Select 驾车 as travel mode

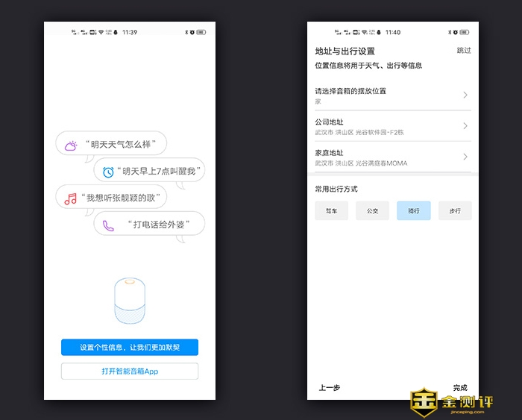point(331,211)
